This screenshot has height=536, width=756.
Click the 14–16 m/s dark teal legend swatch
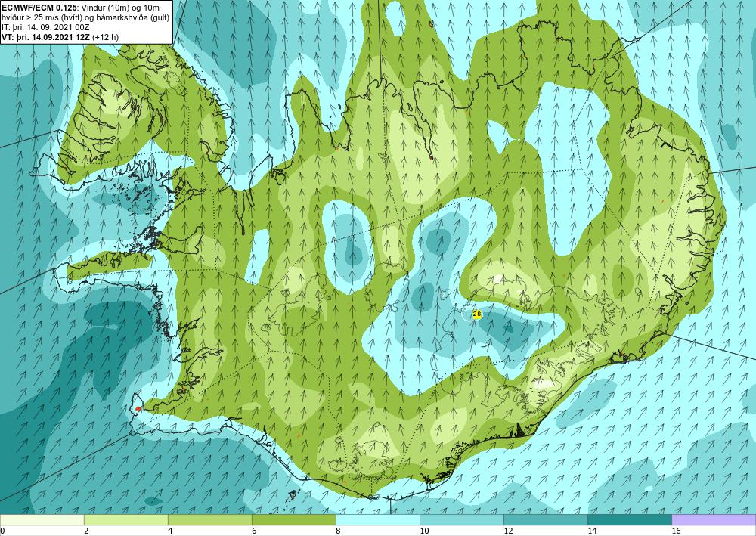[630, 519]
